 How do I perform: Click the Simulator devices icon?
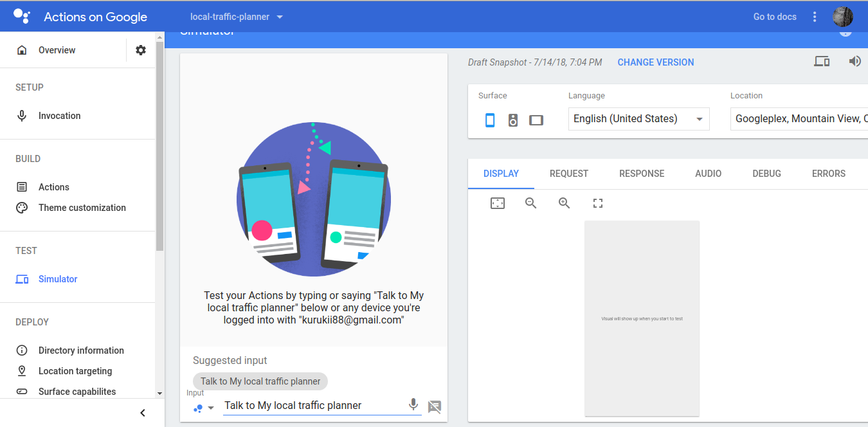[22, 279]
